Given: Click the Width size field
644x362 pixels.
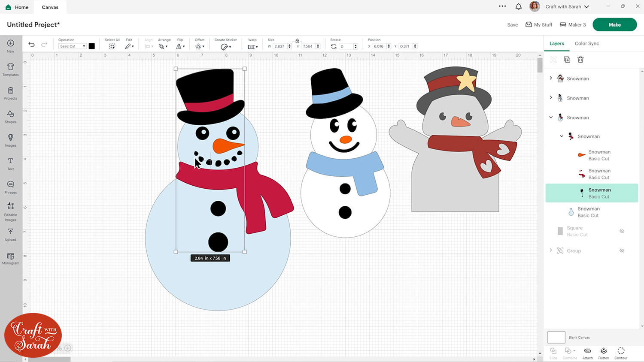Looking at the screenshot, I should (282, 46).
